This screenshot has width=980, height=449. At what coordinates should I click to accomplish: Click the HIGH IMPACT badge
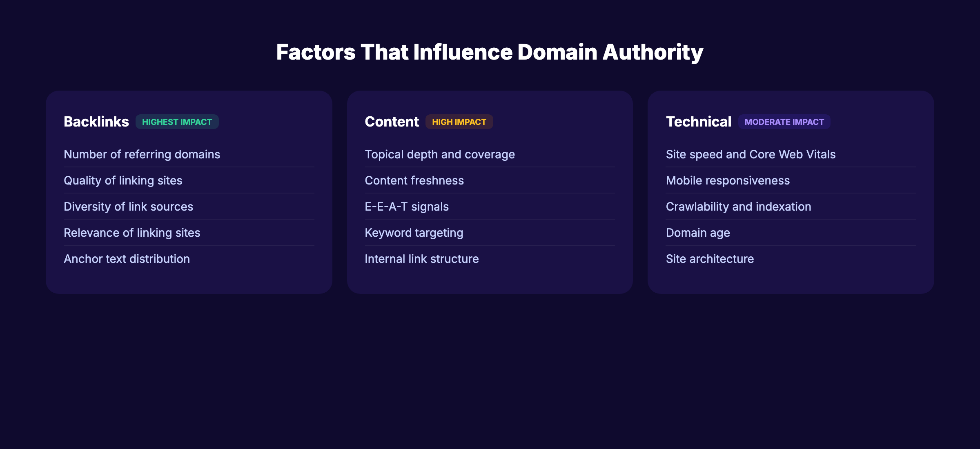(459, 122)
